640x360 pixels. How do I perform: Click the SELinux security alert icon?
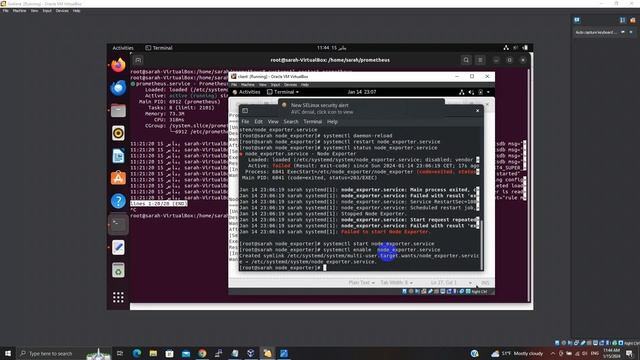coord(284,105)
